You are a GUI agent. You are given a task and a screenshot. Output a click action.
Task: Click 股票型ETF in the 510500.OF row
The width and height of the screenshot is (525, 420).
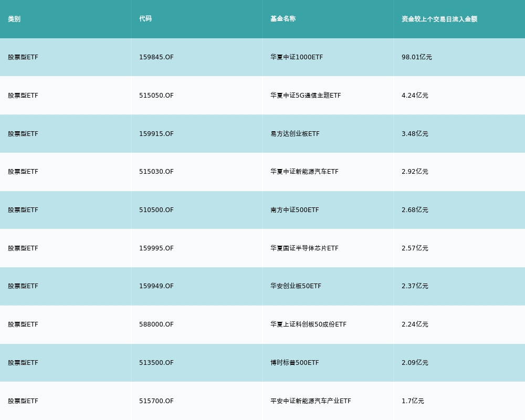[23, 210]
